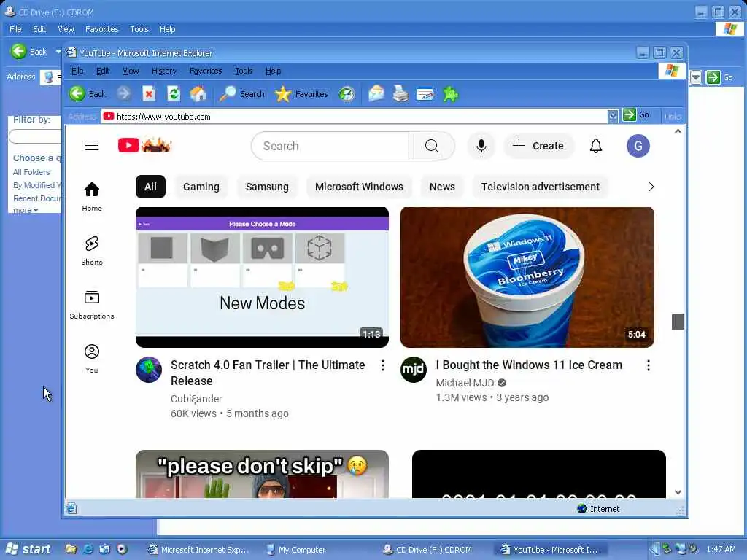Open Favorites menu in CD Drive window
This screenshot has width=747, height=560.
tap(102, 29)
